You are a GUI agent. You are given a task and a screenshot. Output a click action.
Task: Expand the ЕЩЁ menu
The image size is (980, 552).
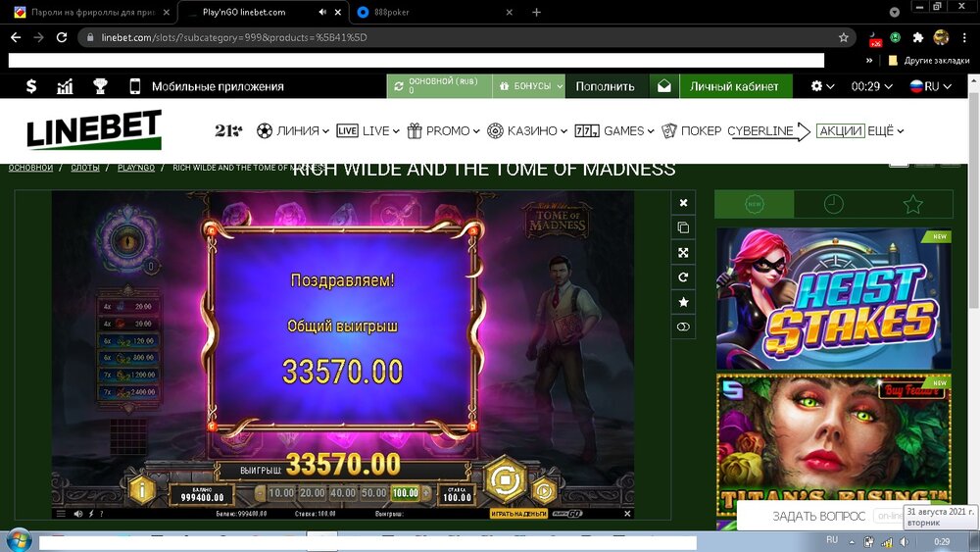pyautogui.click(x=886, y=130)
